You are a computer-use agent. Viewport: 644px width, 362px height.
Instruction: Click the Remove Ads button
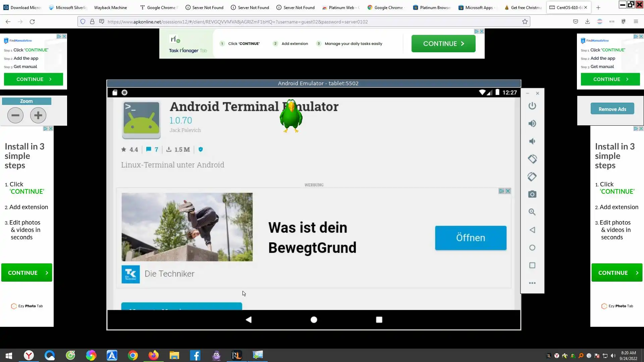612,109
